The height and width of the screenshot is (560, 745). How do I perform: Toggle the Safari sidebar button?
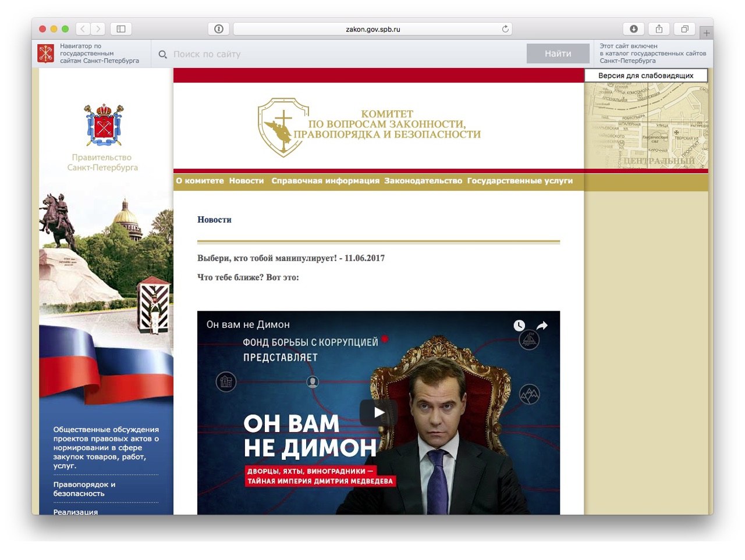click(121, 28)
